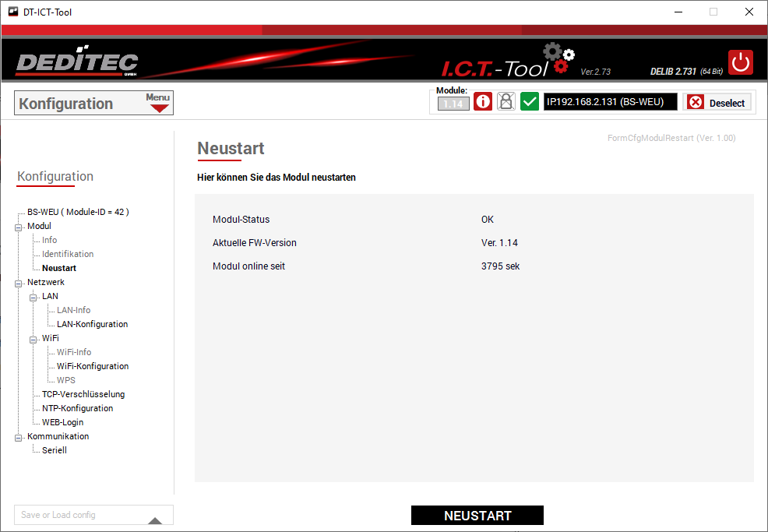The width and height of the screenshot is (768, 532).
Task: Click the red power icon in header
Action: pos(740,62)
